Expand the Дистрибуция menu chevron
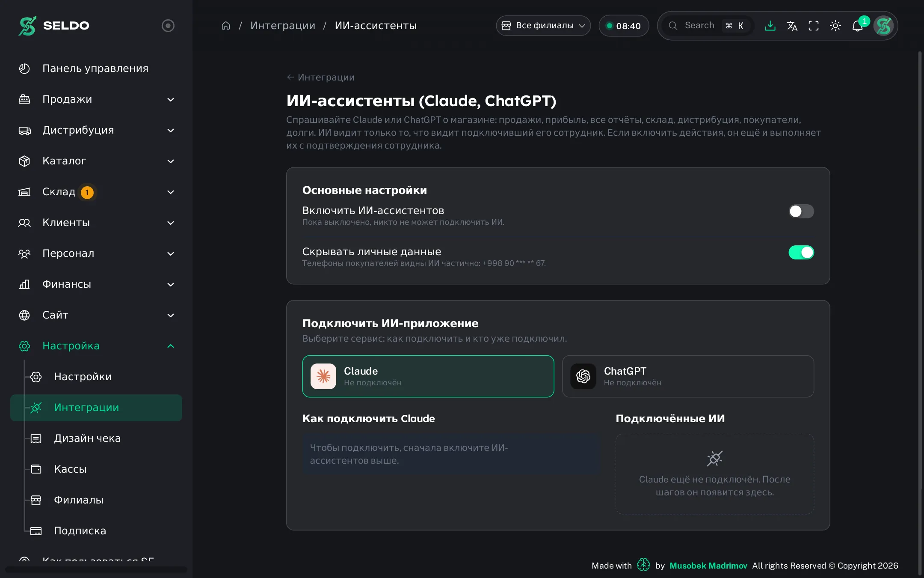 171,130
